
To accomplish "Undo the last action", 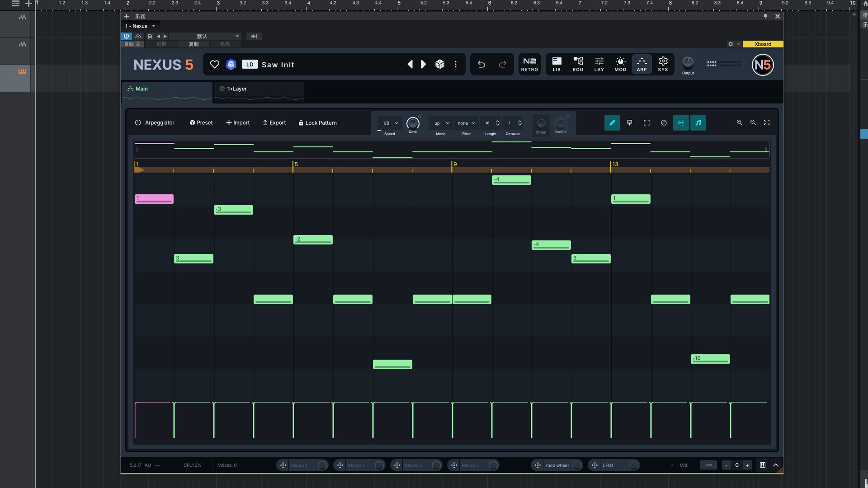I will click(x=481, y=65).
